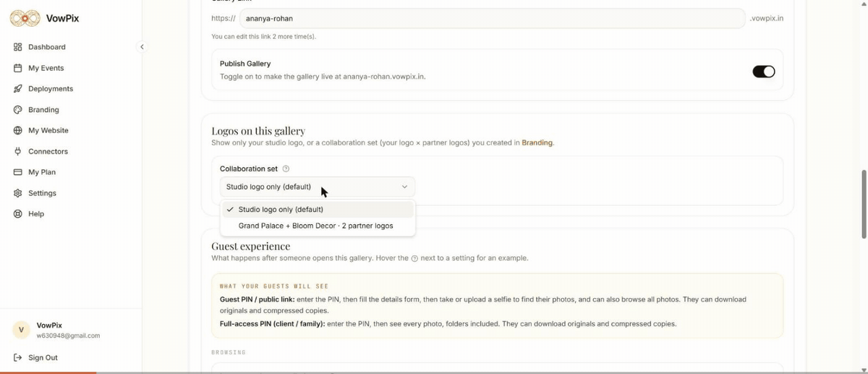868x374 pixels.
Task: Click the Deployments rocket icon
Action: (18, 89)
